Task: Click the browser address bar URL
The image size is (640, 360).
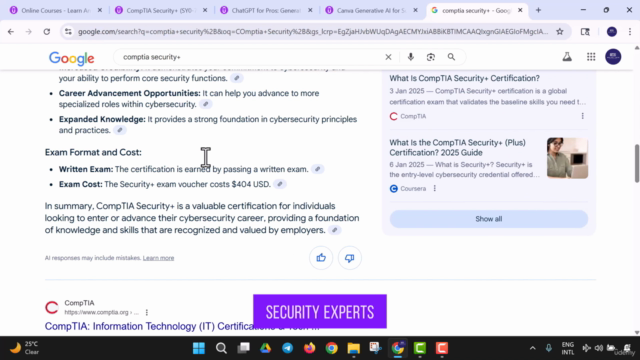Action: point(313,31)
